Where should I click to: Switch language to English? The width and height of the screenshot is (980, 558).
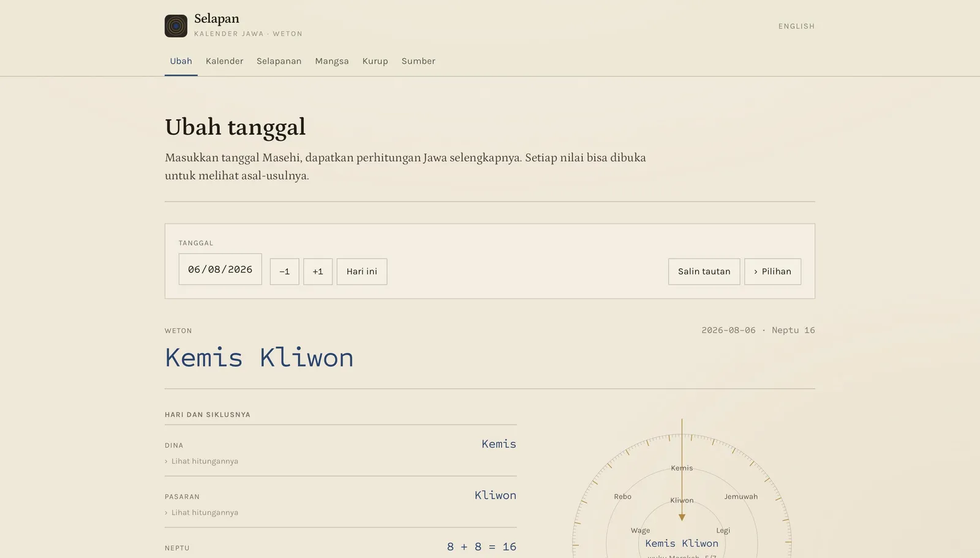pos(796,26)
